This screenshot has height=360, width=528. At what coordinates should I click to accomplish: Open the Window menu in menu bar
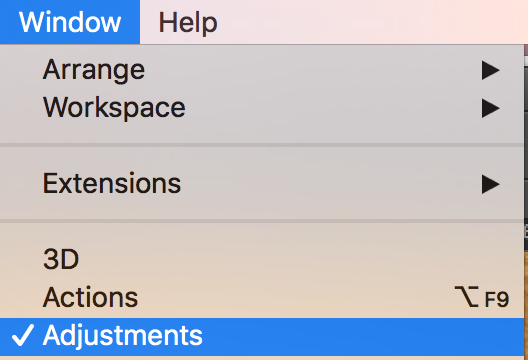(70, 22)
